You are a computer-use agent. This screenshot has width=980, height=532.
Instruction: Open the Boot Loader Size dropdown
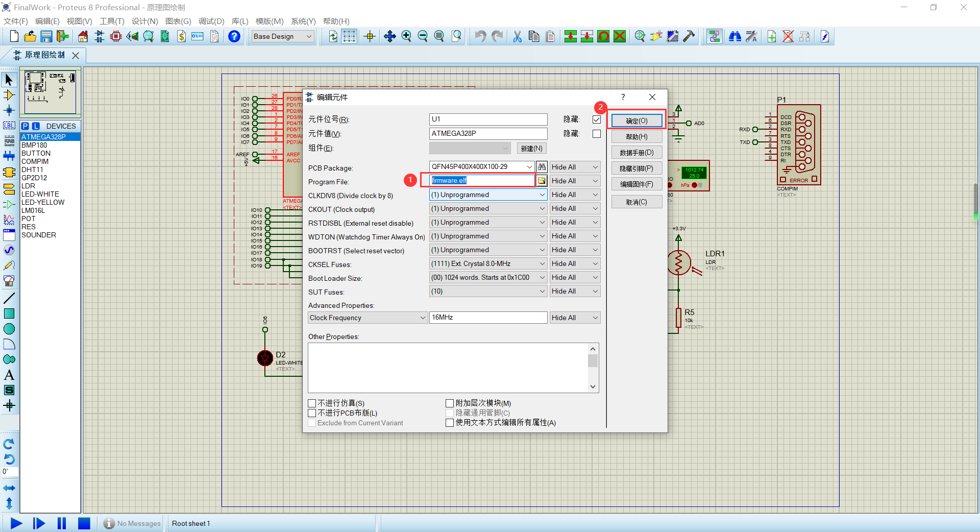[x=488, y=277]
